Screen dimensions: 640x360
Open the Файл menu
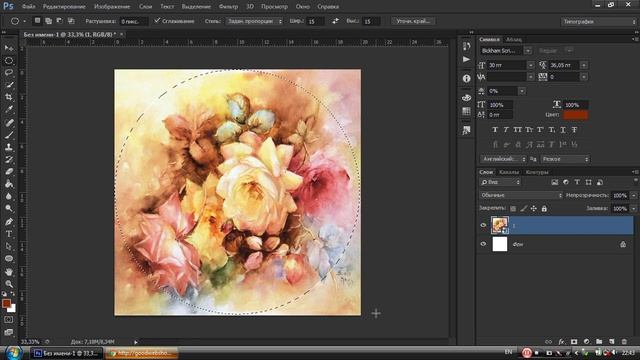(x=28, y=7)
